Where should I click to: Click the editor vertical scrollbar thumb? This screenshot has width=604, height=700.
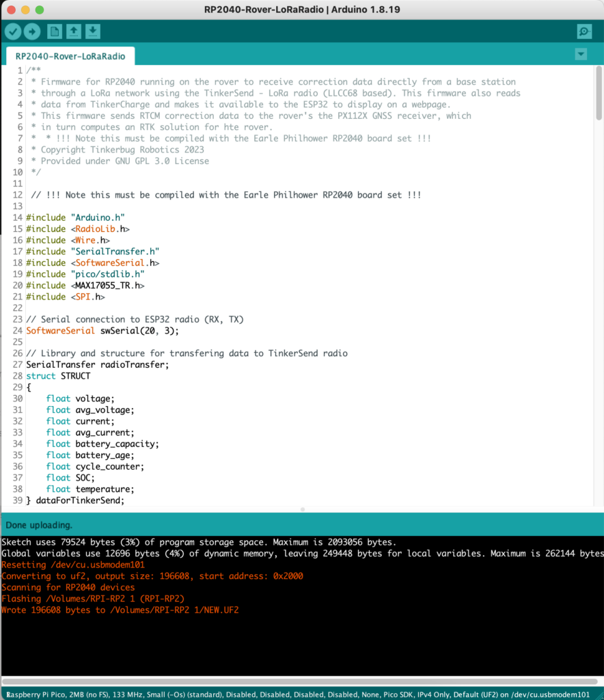coord(599,93)
